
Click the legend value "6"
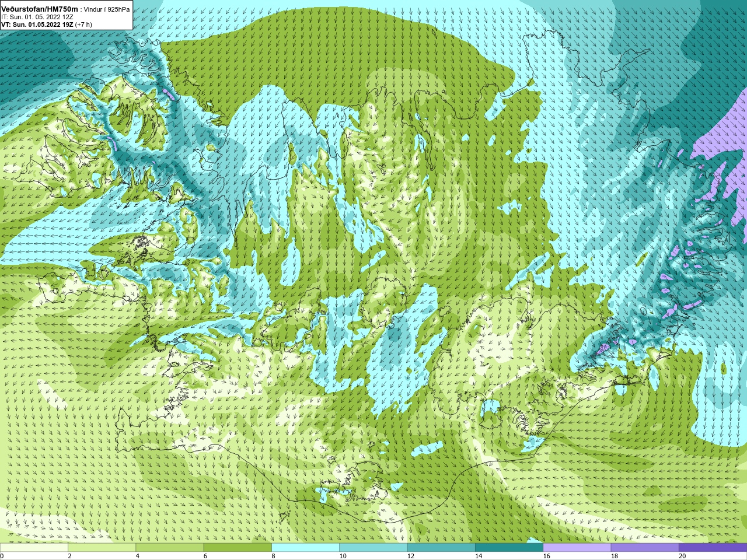click(205, 556)
